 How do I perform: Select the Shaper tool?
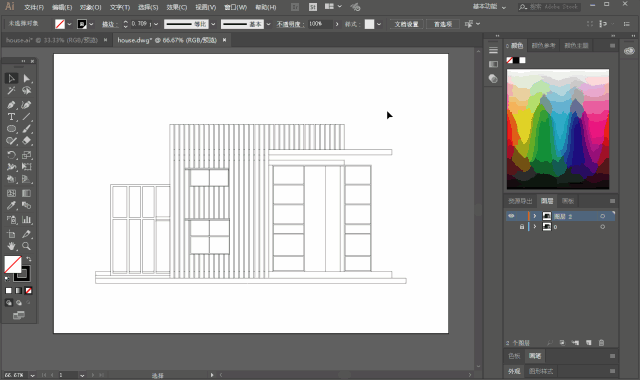(x=11, y=141)
